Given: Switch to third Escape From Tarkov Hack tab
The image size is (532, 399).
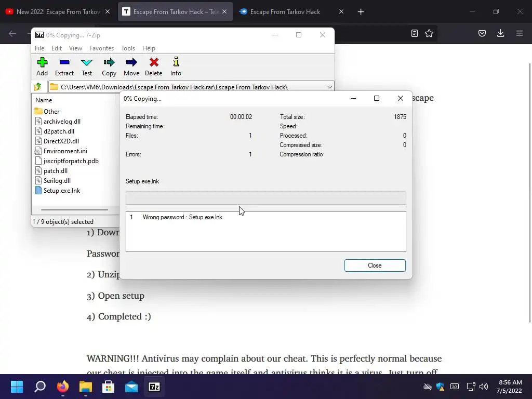Looking at the screenshot, I should [291, 12].
